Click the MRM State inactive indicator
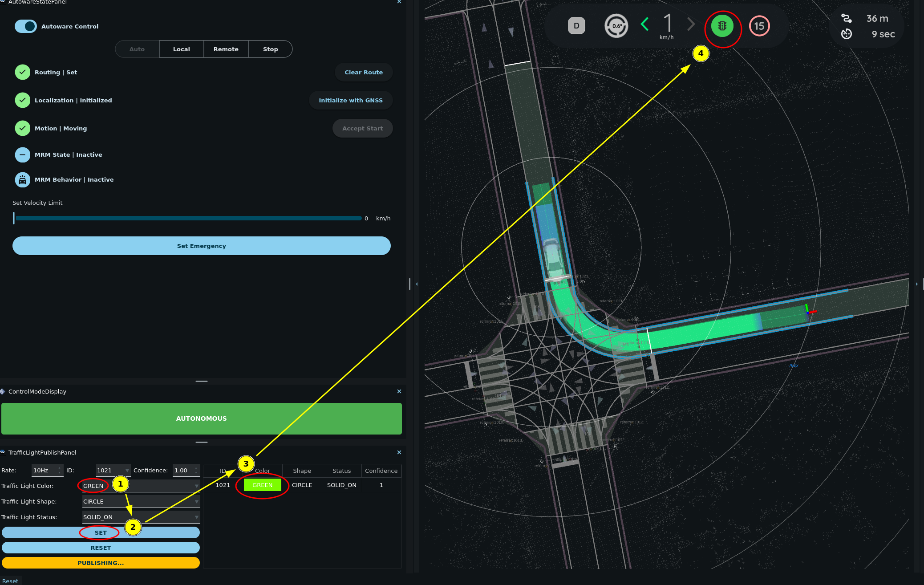Screen dimensions: 924x585 (23, 155)
